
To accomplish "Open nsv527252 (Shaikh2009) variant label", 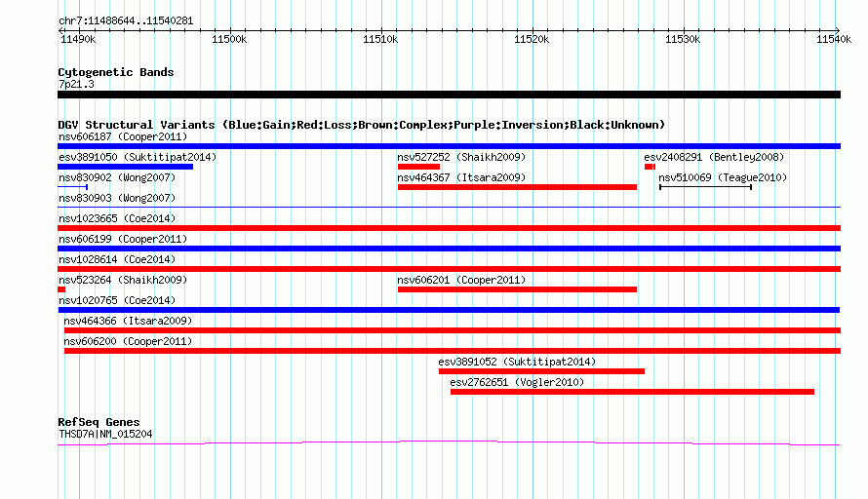I will pos(461,157).
